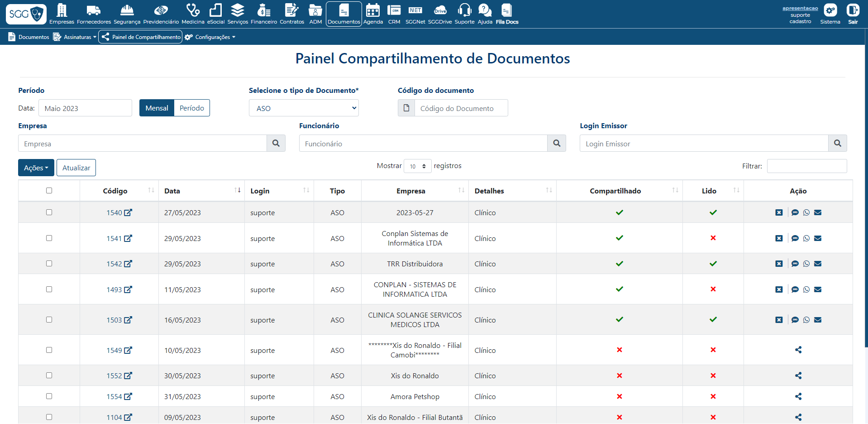Click email envelope icon for document 1541
Image resolution: width=868 pixels, height=424 pixels.
818,238
